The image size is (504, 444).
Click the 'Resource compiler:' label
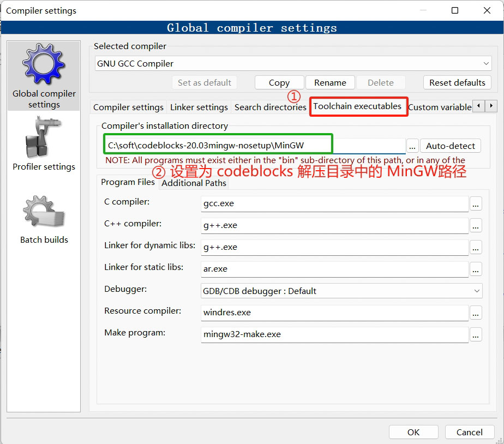[x=143, y=310]
